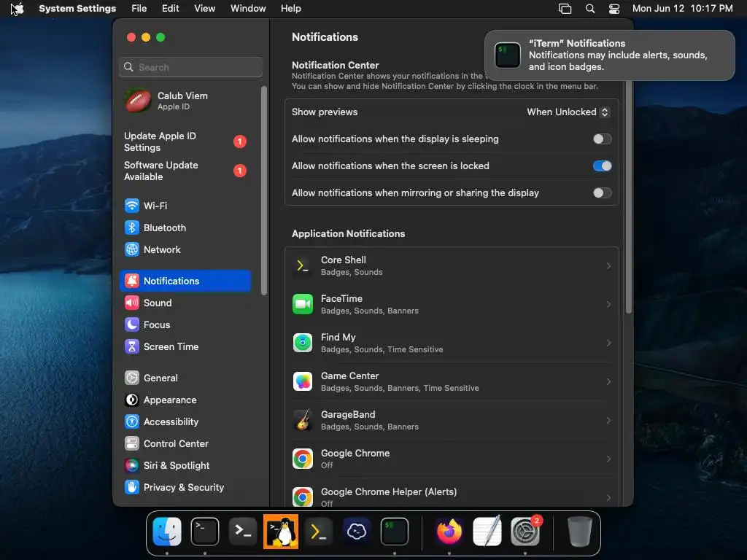Open the Show previews When Unlocked dropdown
The height and width of the screenshot is (560, 747).
pyautogui.click(x=568, y=112)
